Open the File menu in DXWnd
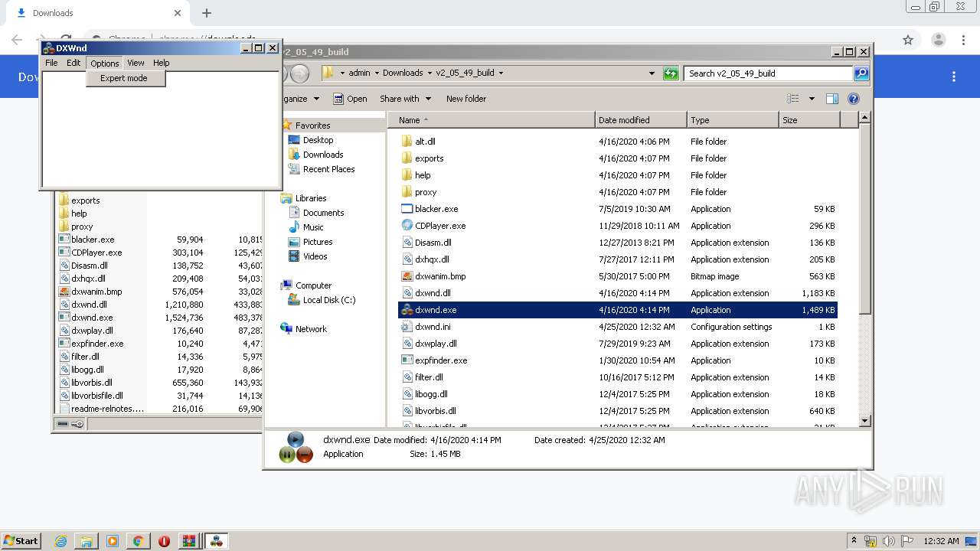 [51, 63]
